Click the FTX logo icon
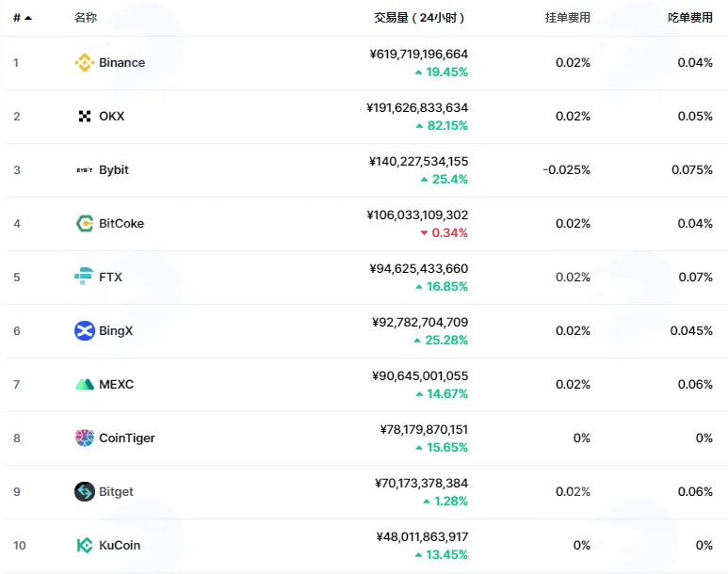This screenshot has width=728, height=574. click(x=84, y=277)
